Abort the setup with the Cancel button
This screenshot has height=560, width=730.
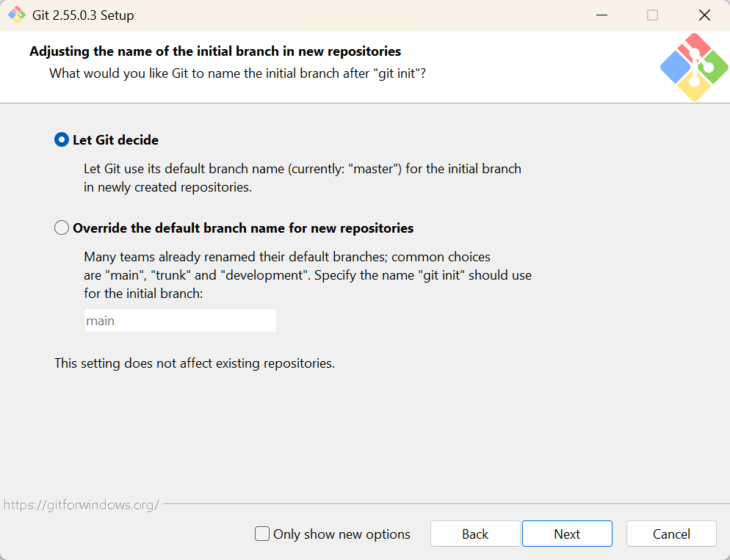pos(671,534)
